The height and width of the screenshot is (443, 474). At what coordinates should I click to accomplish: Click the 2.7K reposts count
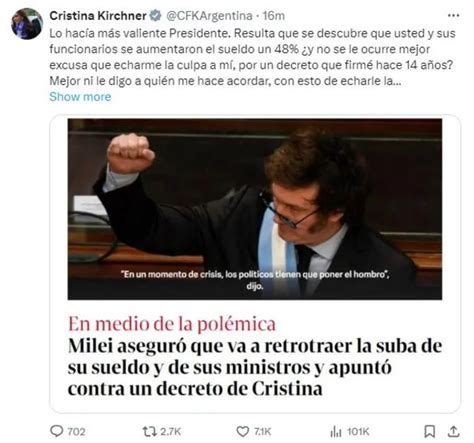[170, 432]
